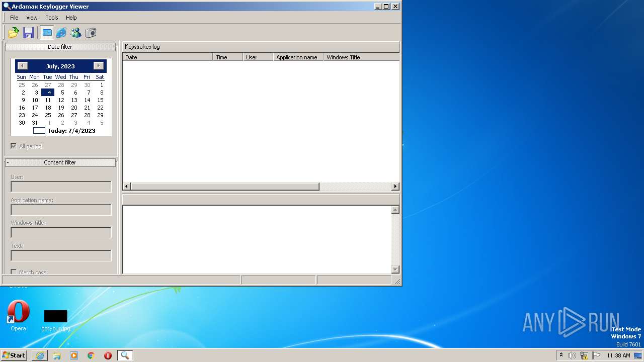644x362 pixels.
Task: Open Windows Media Player from taskbar
Action: pyautogui.click(x=74, y=355)
